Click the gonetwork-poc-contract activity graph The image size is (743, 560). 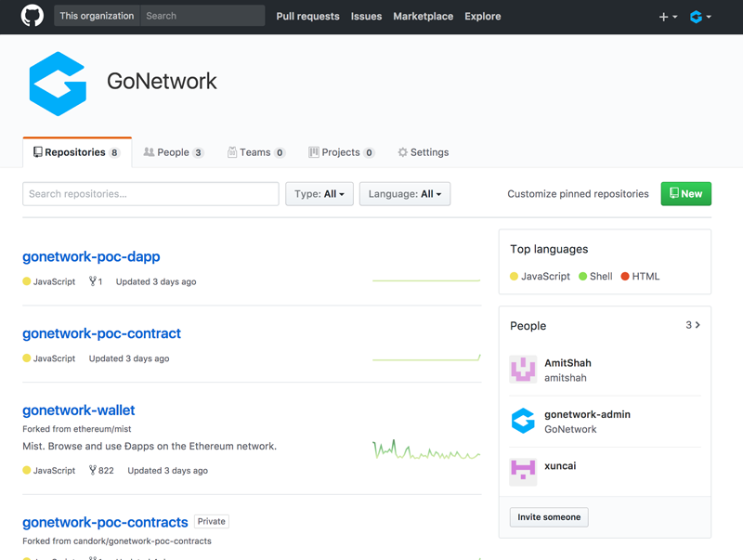(x=426, y=358)
